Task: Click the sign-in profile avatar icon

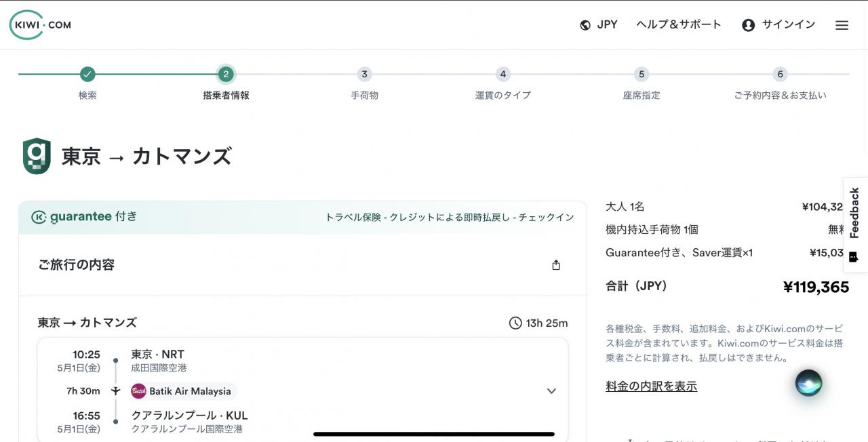Action: [748, 25]
